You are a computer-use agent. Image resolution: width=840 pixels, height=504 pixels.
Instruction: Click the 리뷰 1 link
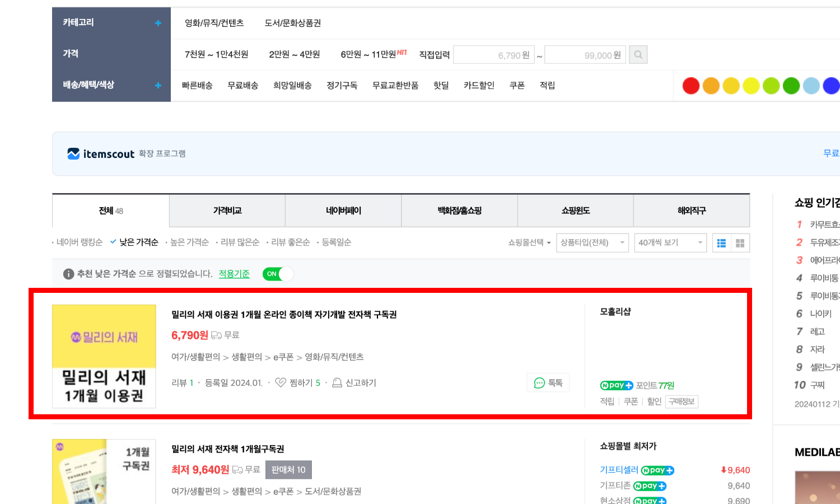[183, 382]
